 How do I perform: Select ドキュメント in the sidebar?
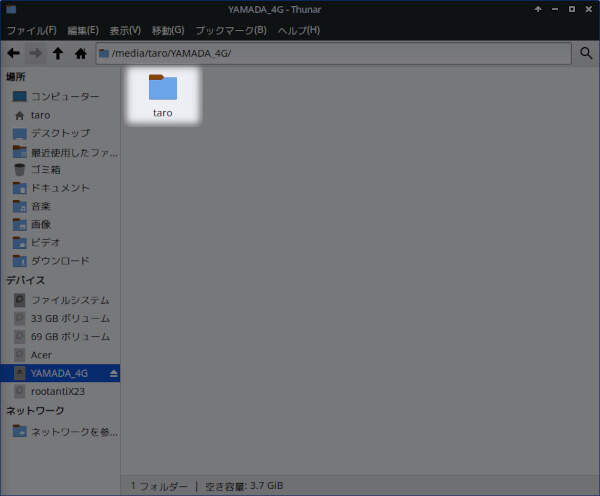tap(60, 188)
